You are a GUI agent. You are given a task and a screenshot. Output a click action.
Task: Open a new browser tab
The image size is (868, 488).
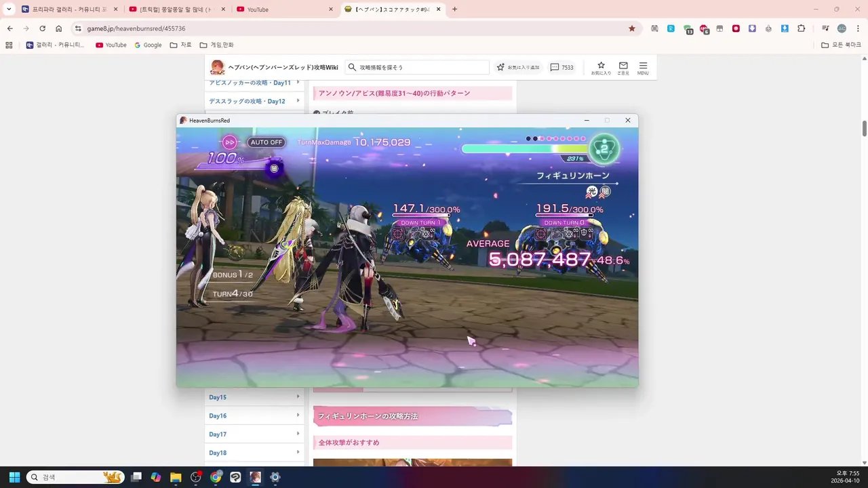point(454,9)
